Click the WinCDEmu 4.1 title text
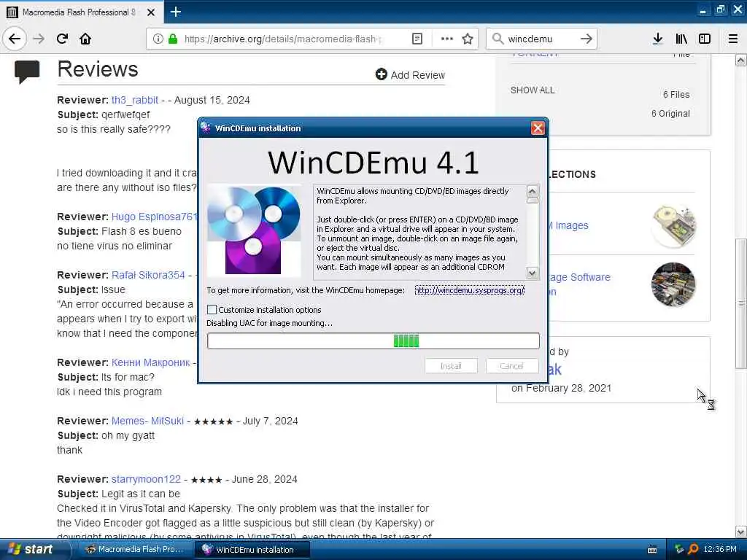The width and height of the screenshot is (747, 560). click(x=373, y=163)
